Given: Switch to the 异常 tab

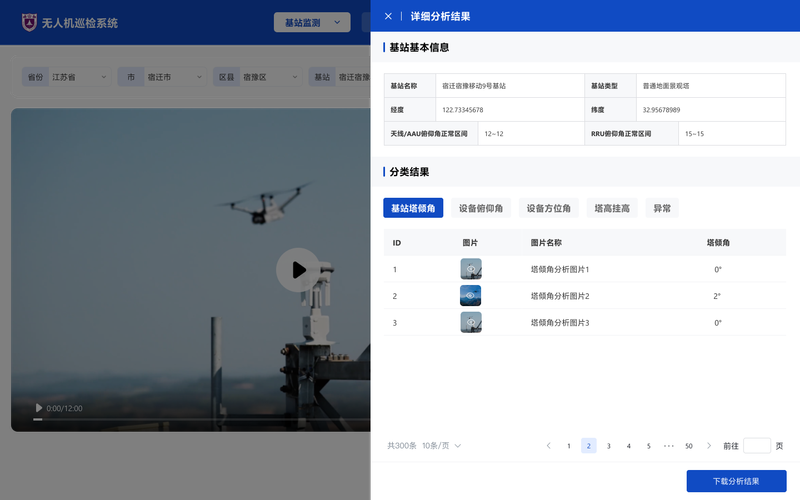Looking at the screenshot, I should (x=662, y=208).
